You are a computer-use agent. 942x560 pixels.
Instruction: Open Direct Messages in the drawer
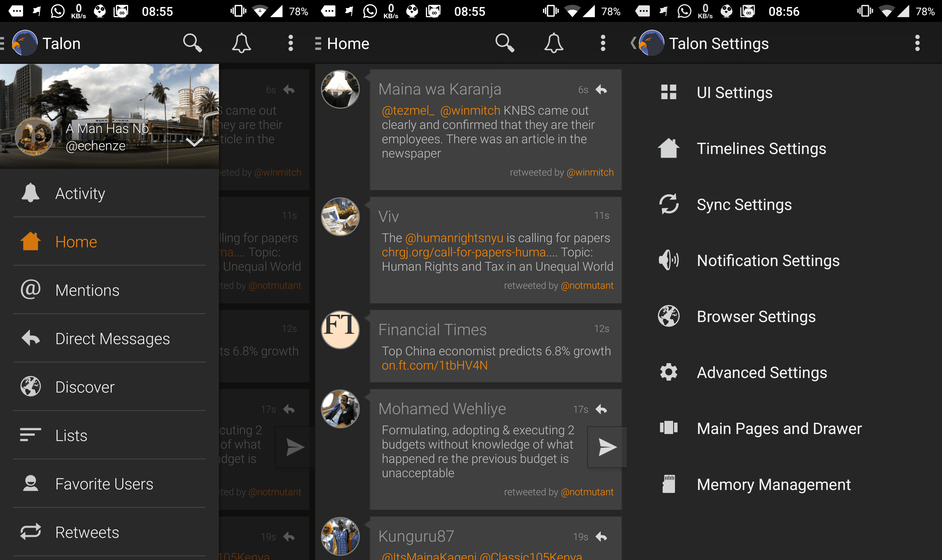(x=109, y=339)
